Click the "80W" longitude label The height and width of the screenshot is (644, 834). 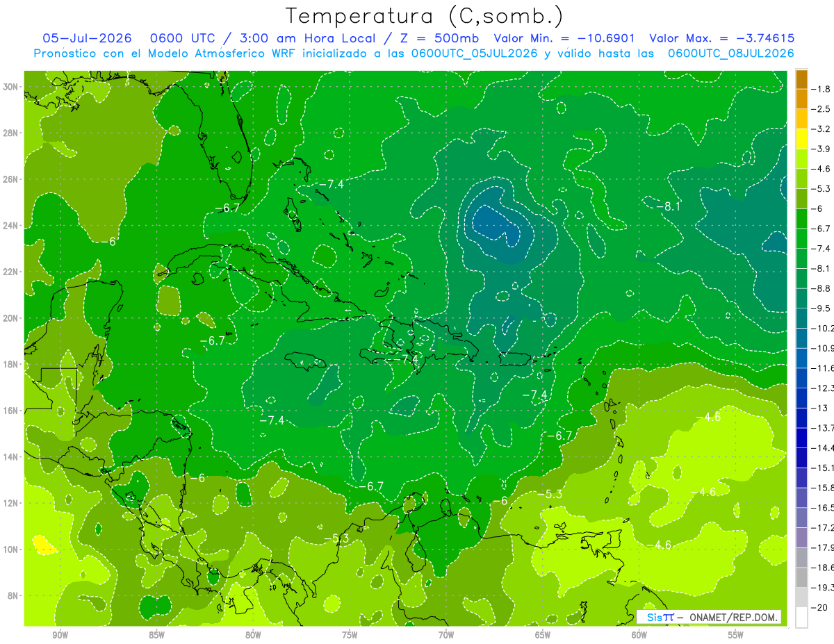tap(253, 636)
